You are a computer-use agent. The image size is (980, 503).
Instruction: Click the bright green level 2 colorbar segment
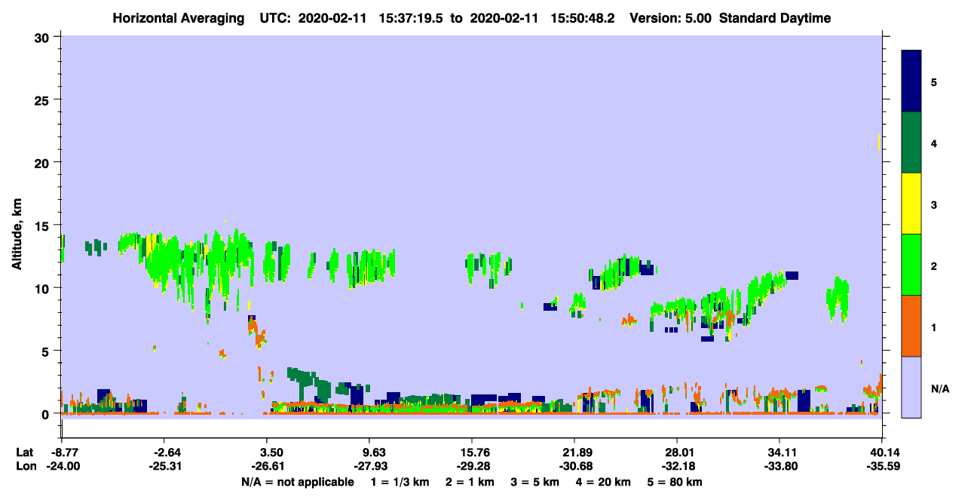pyautogui.click(x=911, y=265)
